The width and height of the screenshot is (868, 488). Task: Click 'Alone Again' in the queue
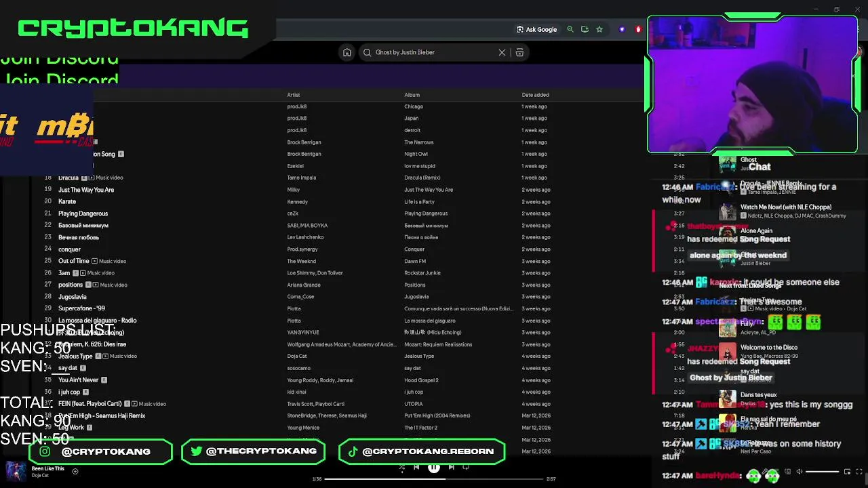pyautogui.click(x=756, y=231)
